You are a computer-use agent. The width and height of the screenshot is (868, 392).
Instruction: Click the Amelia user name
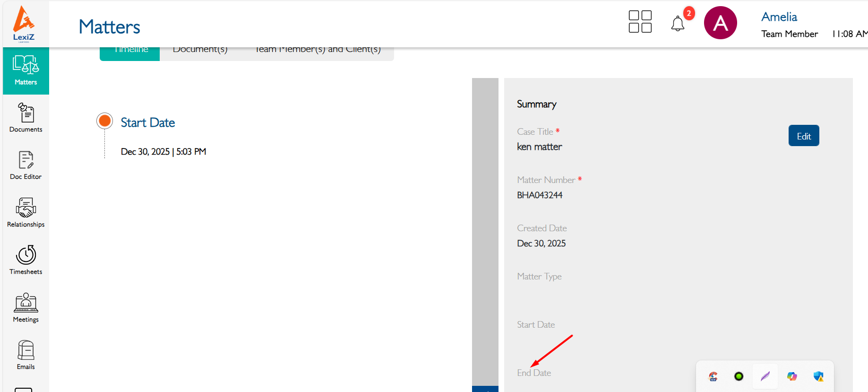(779, 17)
